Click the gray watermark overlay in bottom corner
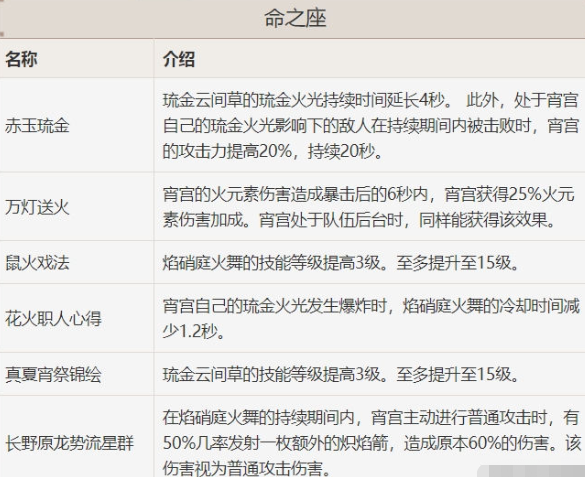The height and width of the screenshot is (477, 585). point(531,471)
